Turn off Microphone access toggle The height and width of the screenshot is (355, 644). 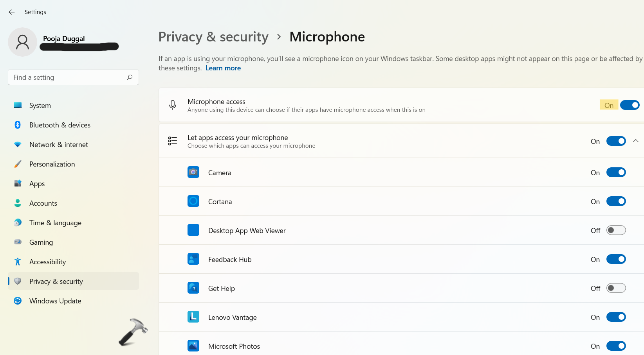pos(630,105)
